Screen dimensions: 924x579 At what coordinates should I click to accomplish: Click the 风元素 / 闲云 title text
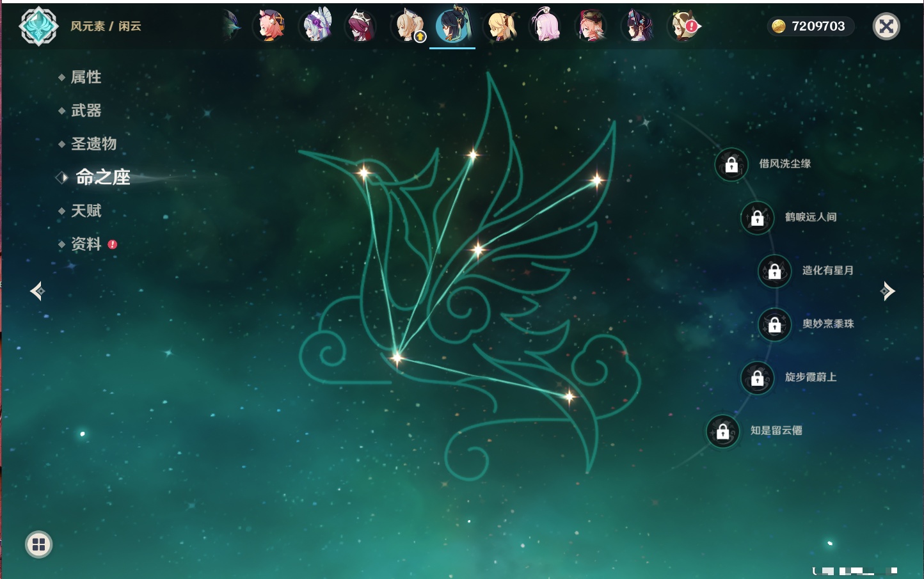(x=106, y=26)
